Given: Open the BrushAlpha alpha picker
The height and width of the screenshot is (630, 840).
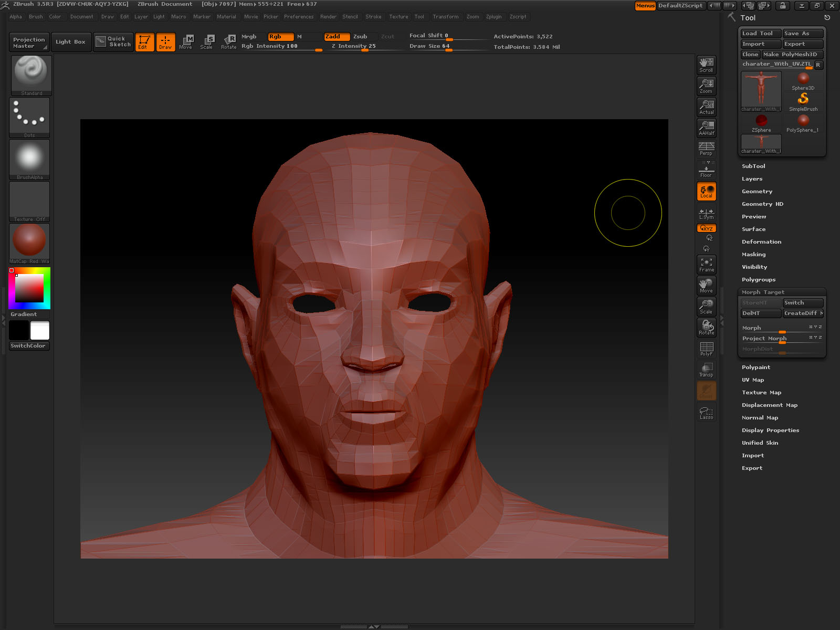Looking at the screenshot, I should [29, 160].
